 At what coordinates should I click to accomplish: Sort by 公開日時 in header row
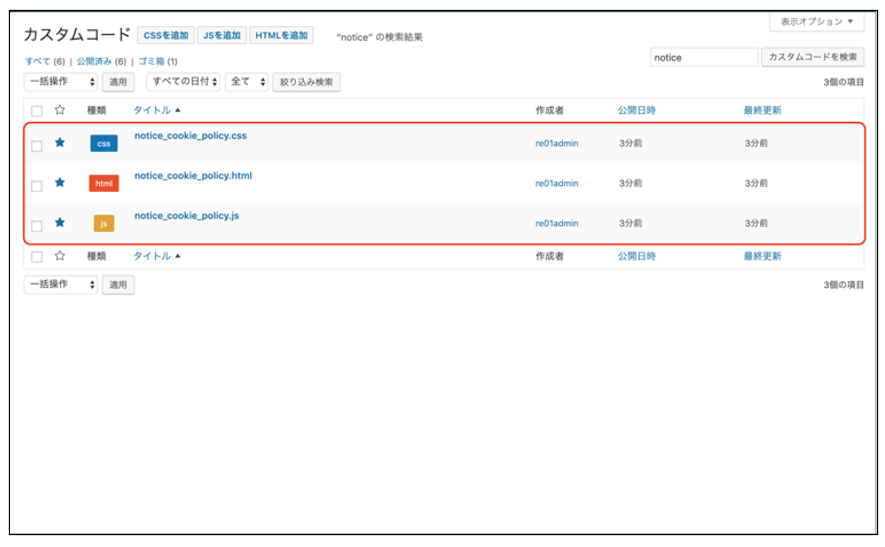(x=637, y=110)
